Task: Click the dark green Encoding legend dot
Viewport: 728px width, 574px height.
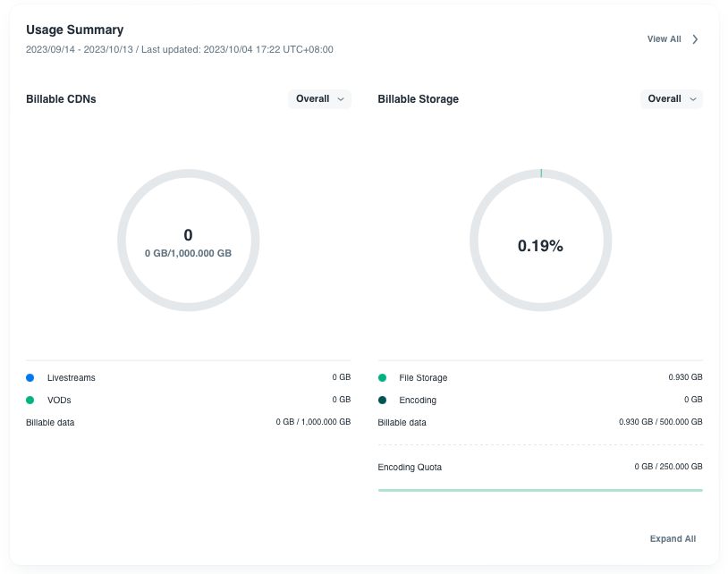Action: pyautogui.click(x=383, y=400)
